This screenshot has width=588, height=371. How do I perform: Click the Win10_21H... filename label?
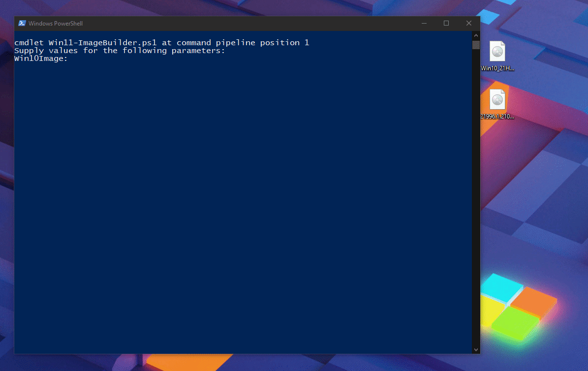click(x=497, y=68)
